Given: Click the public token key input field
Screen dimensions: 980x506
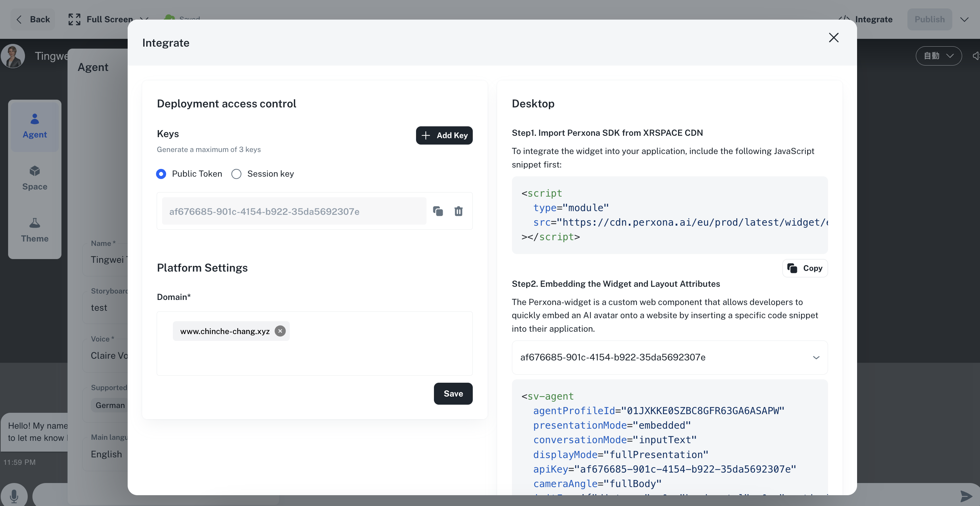Looking at the screenshot, I should 293,211.
